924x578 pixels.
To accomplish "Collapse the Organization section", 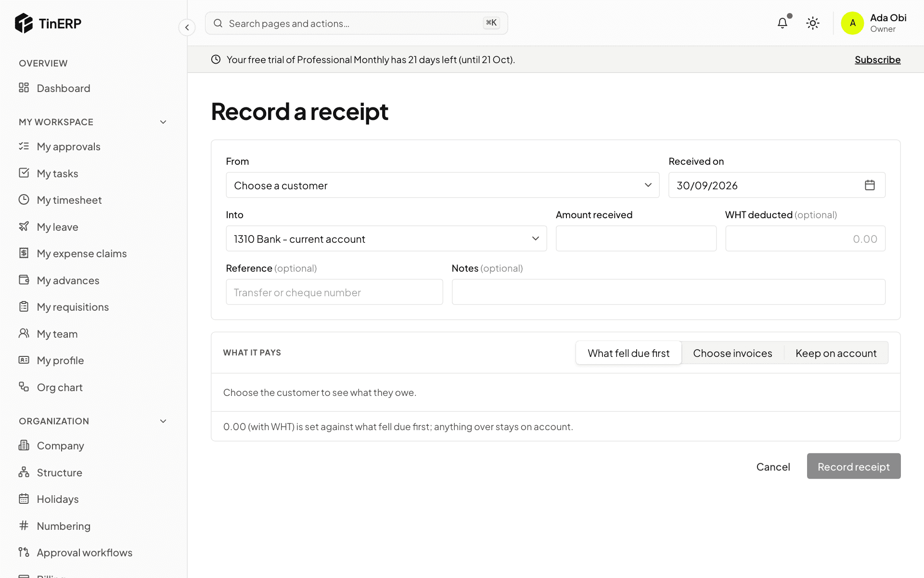I will 163,421.
